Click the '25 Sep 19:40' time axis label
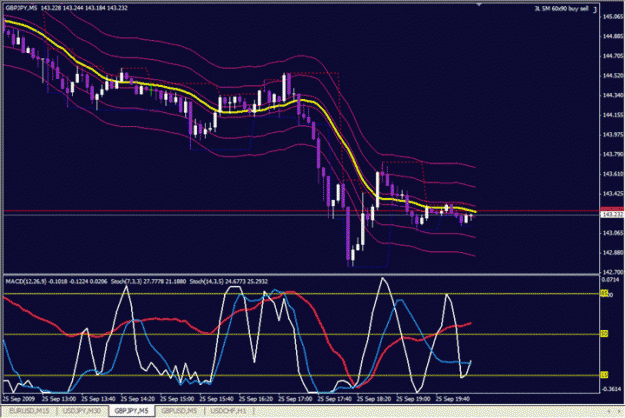Screen dimensions: 625x418 tap(452, 398)
